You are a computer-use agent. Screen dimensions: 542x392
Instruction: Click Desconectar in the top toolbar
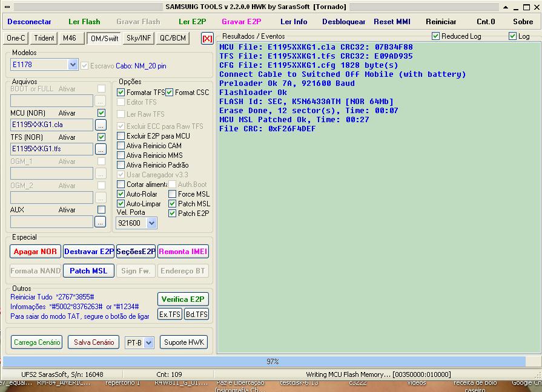(29, 22)
